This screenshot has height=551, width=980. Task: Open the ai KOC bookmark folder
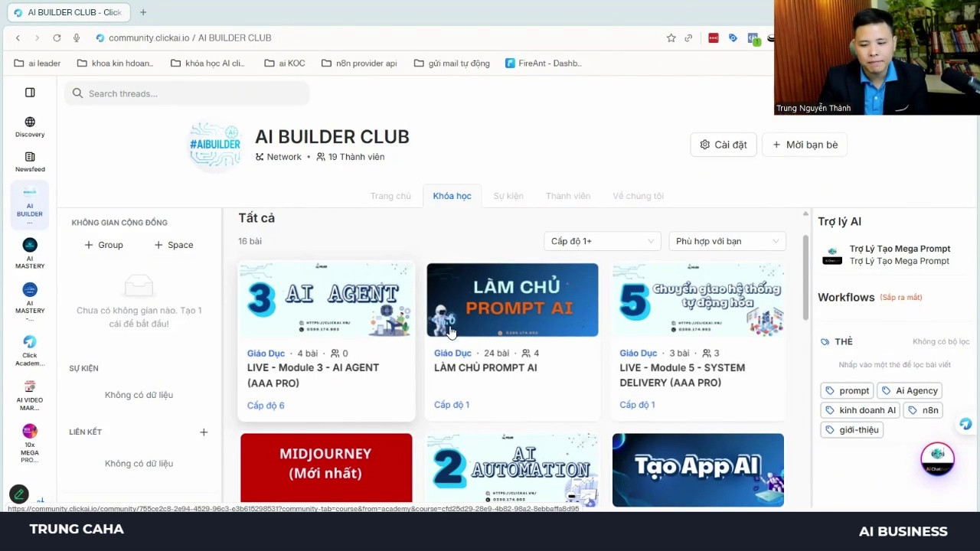(x=285, y=63)
